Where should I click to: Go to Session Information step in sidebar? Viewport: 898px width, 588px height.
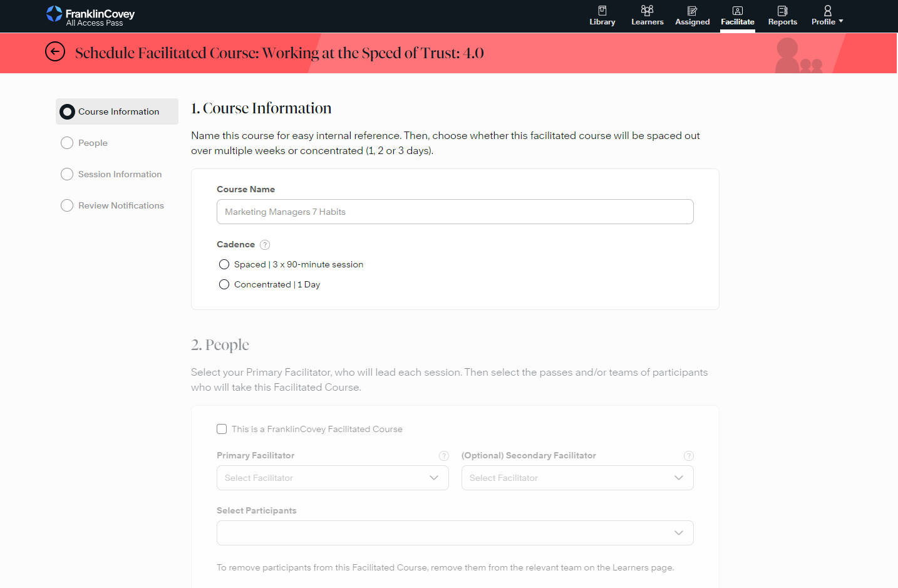click(x=120, y=174)
